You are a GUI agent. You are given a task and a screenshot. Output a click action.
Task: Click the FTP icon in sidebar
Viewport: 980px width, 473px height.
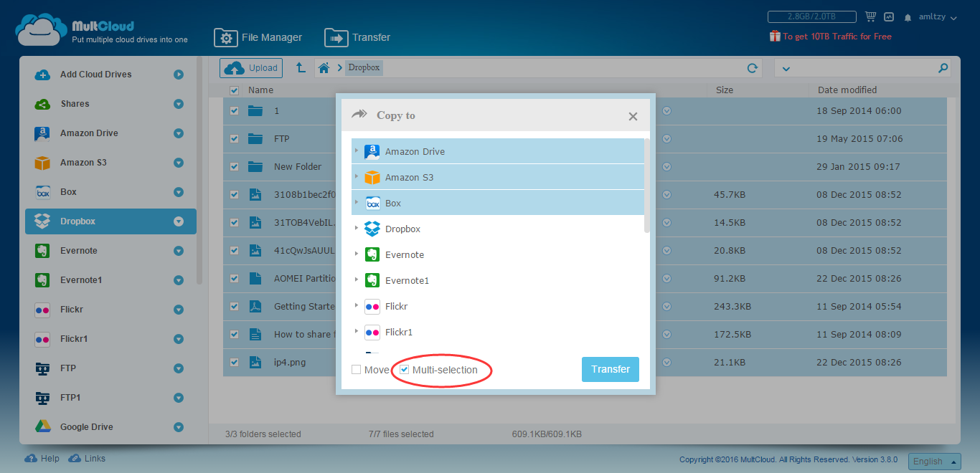42,368
